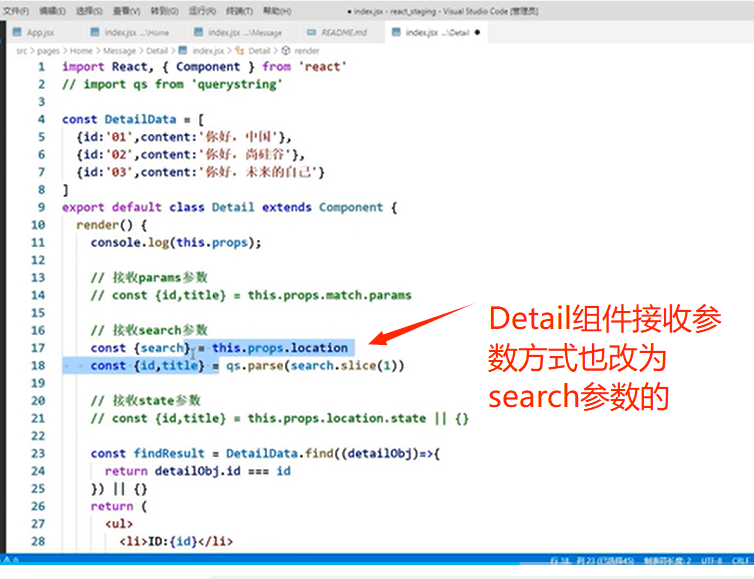The width and height of the screenshot is (754, 579).
Task: Click the file icon on the ...\Detail tab
Action: pos(396,32)
